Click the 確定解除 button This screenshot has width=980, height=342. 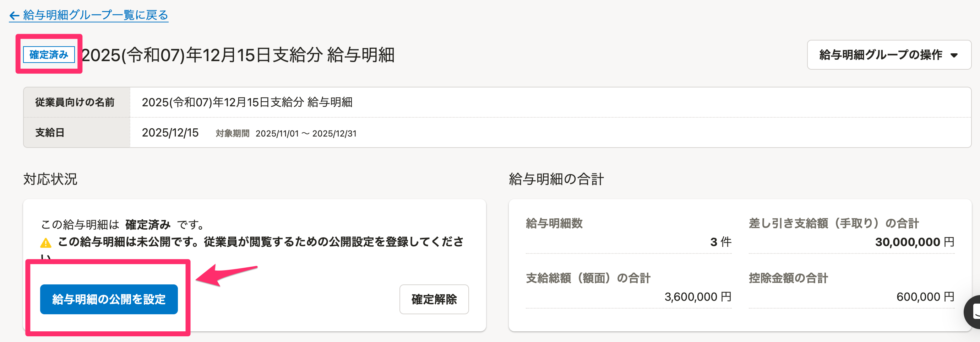click(x=434, y=299)
